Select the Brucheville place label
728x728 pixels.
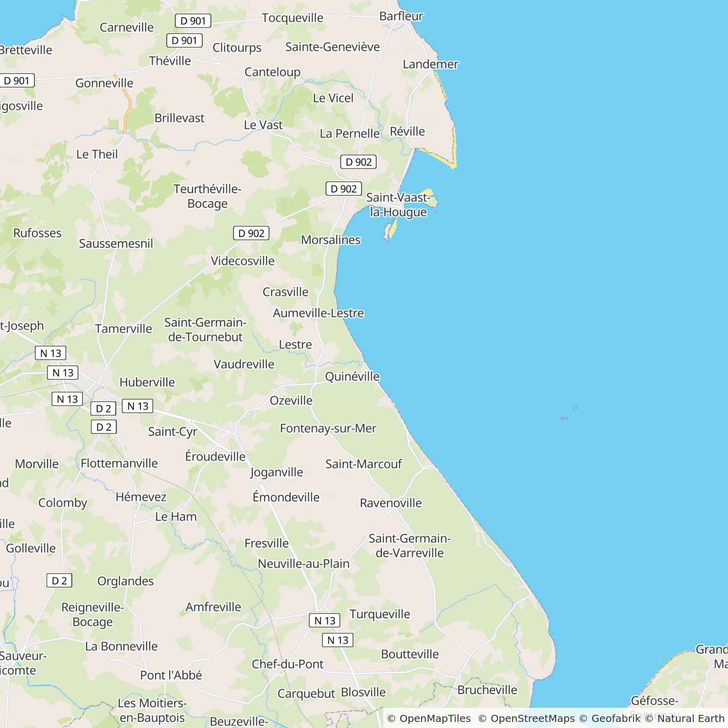[x=487, y=690]
